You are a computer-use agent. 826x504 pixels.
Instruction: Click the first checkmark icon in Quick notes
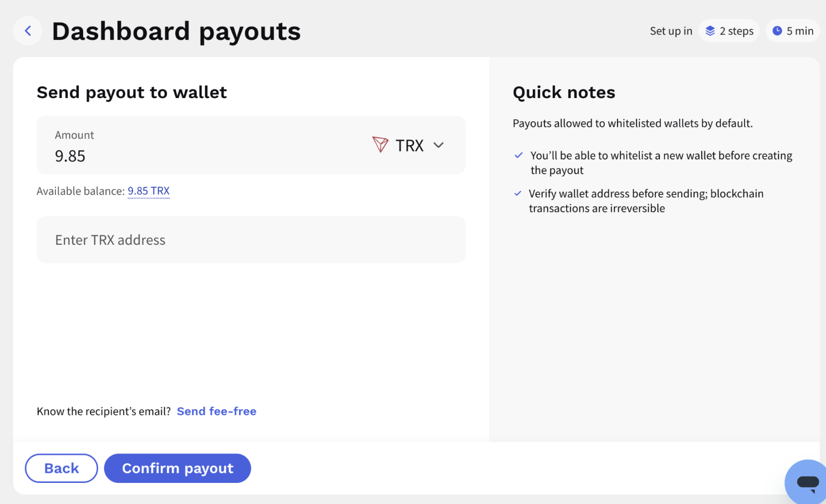pos(518,156)
